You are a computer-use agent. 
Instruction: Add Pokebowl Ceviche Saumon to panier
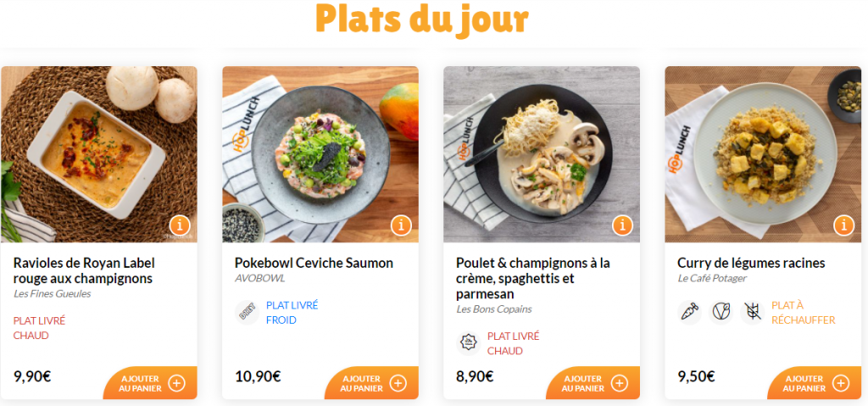click(372, 383)
